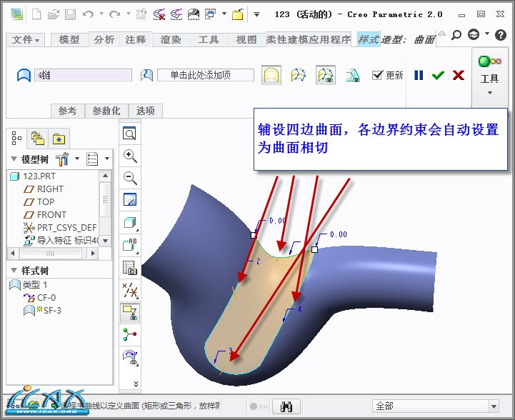515x420 pixels.
Task: Click the Zoom In magnifier icon
Action: pos(130,156)
